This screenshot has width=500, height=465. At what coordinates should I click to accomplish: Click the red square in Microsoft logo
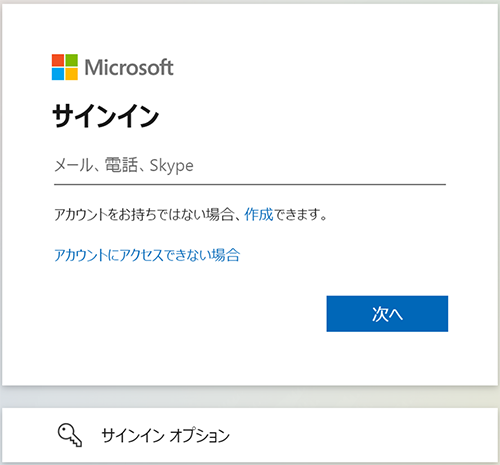click(58, 60)
